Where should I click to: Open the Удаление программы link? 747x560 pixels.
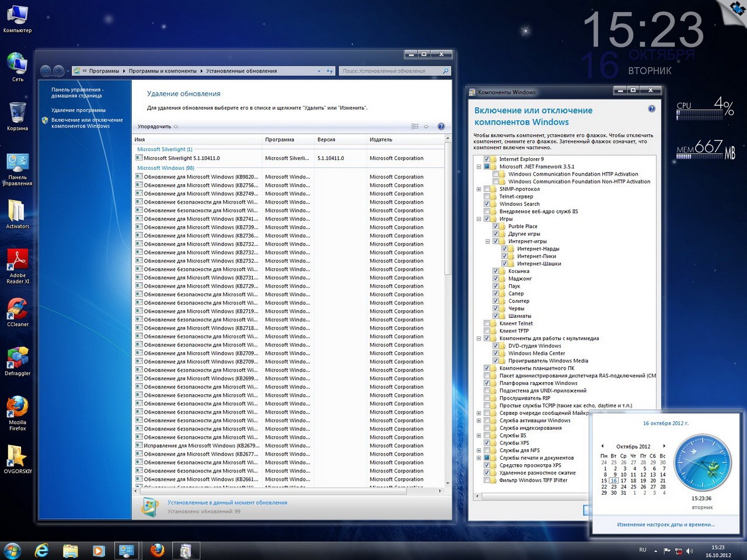[78, 110]
